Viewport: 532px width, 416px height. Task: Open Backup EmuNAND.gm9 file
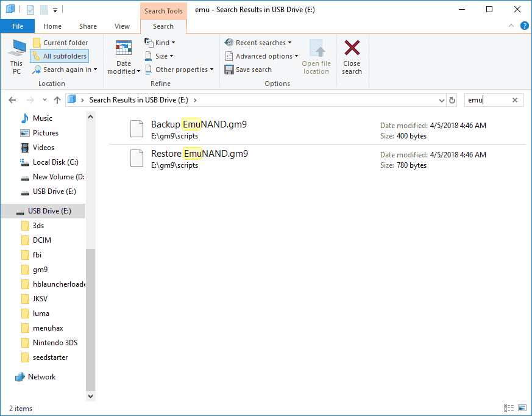199,124
